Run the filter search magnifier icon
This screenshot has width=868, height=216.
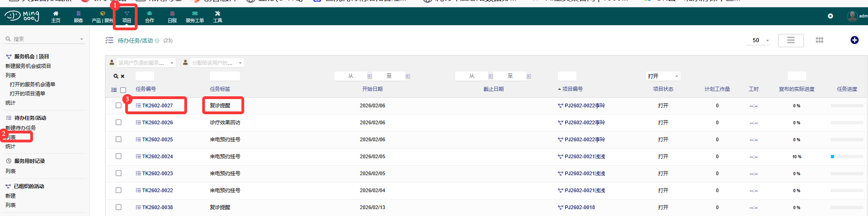(116, 76)
